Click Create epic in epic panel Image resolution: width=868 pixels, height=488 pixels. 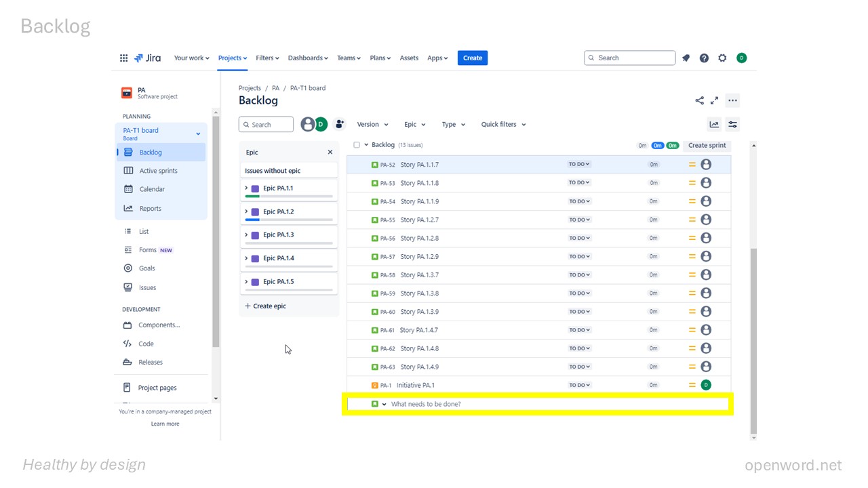[266, 306]
